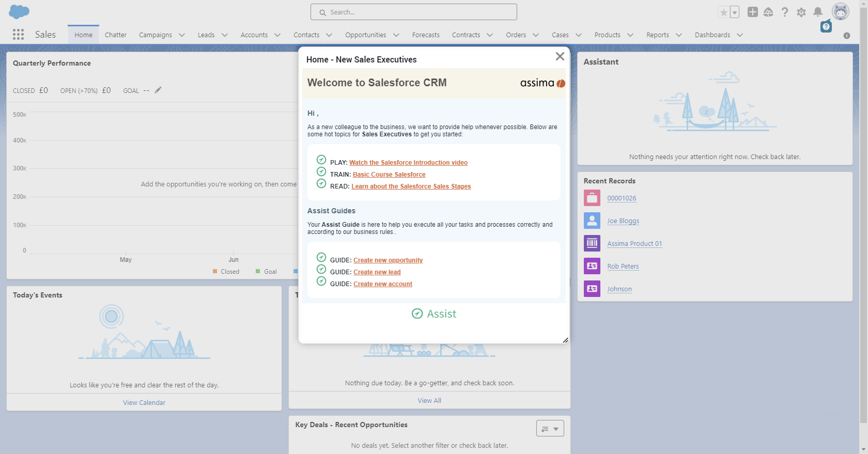Open the Joe Bloggs recent record

tap(623, 221)
